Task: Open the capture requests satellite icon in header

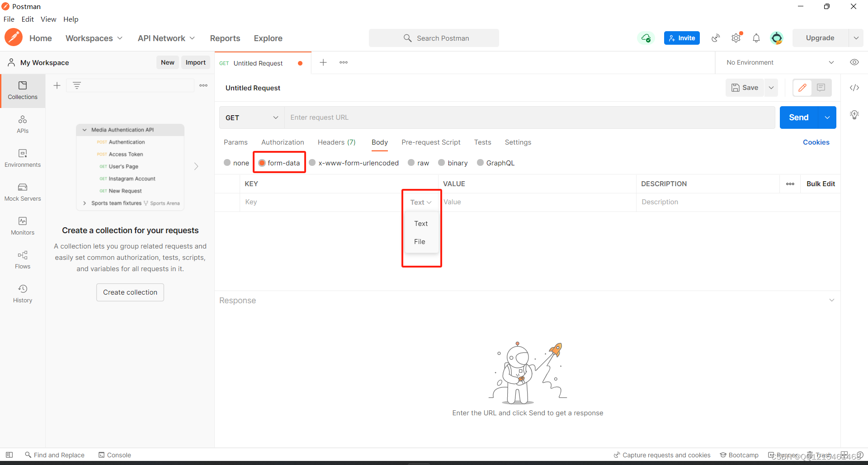Action: pos(716,38)
